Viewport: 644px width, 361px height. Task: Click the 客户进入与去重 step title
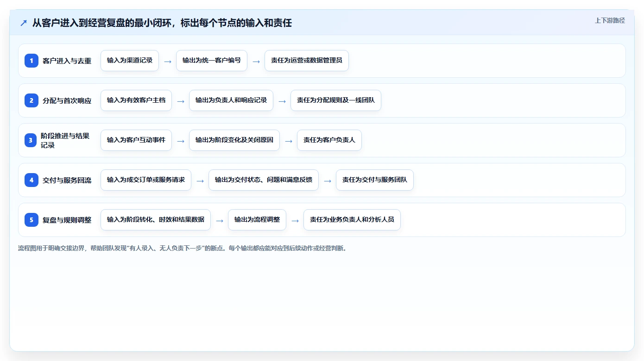point(67,61)
